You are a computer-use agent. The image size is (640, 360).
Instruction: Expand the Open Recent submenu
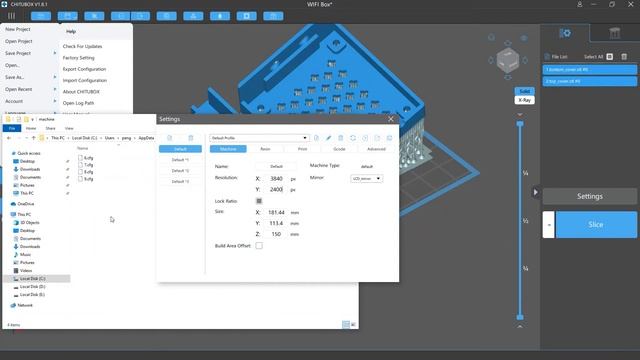[55, 89]
